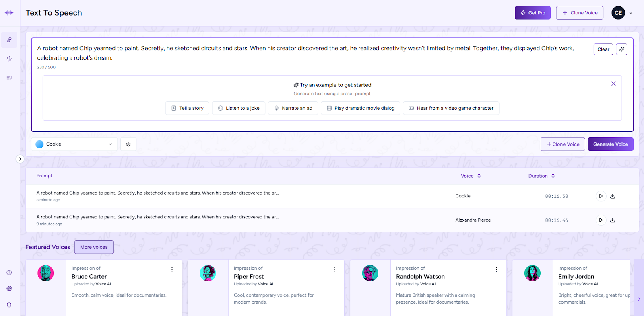Expand the account menu chevron
Image resolution: width=644 pixels, height=316 pixels.
631,13
